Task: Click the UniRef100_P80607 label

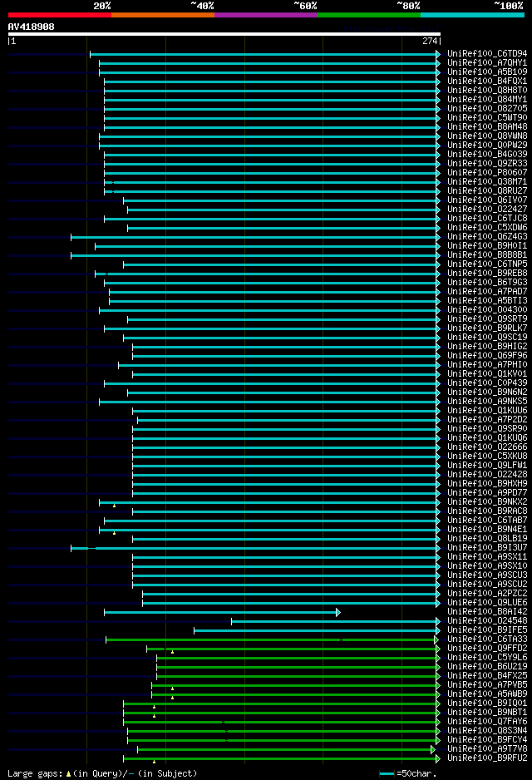Action: (x=487, y=173)
